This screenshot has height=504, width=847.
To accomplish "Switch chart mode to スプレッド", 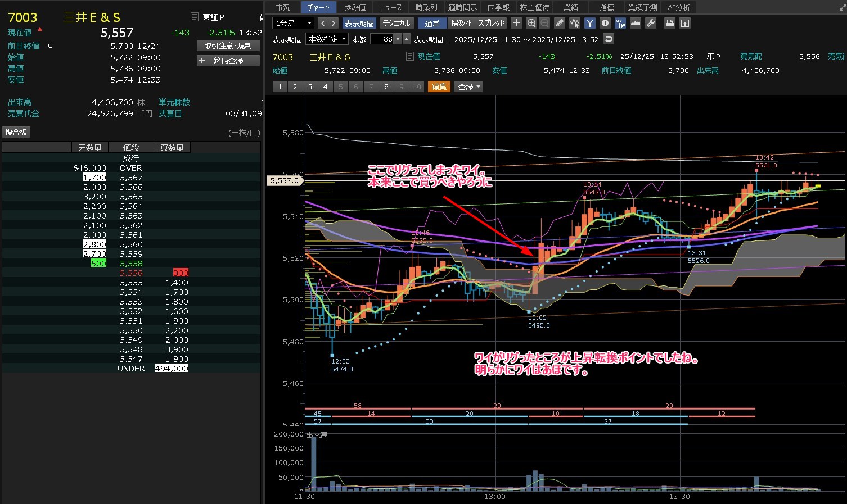I will [x=492, y=23].
